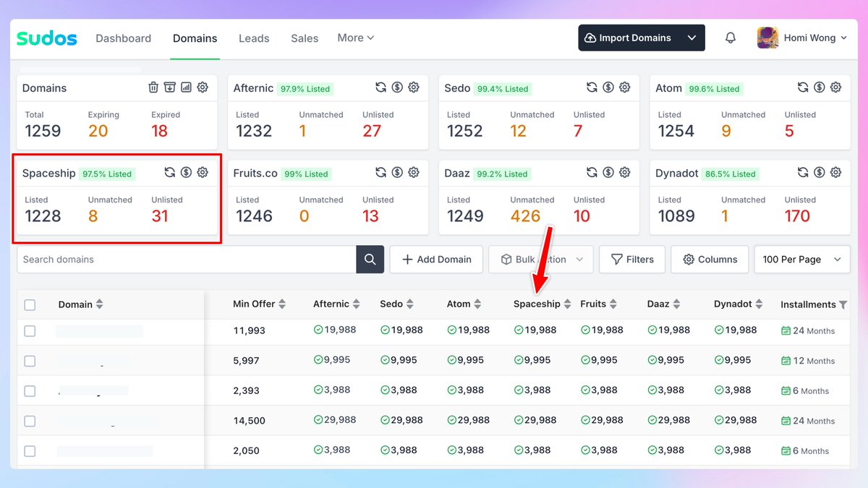Open Fruits.co card settings gear
The width and height of the screenshot is (868, 488).
coord(414,173)
